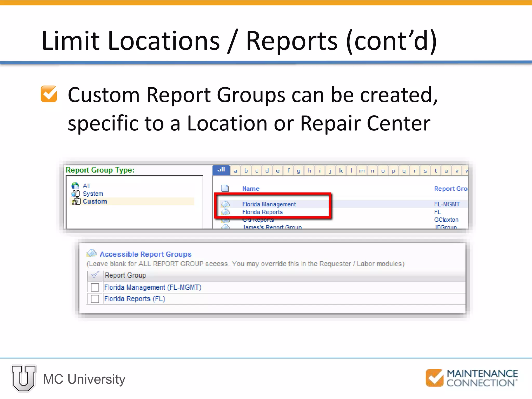
Task: Open the G's Reports report group
Action: pyautogui.click(x=258, y=220)
